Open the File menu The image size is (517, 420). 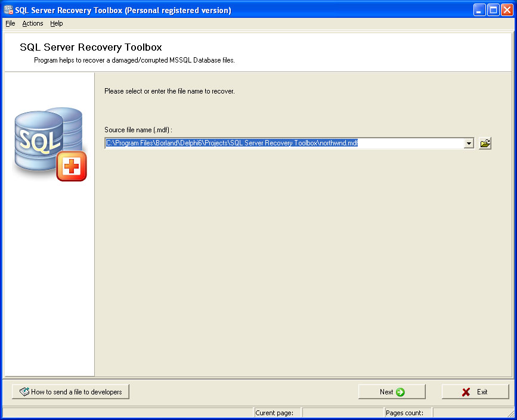coord(10,23)
